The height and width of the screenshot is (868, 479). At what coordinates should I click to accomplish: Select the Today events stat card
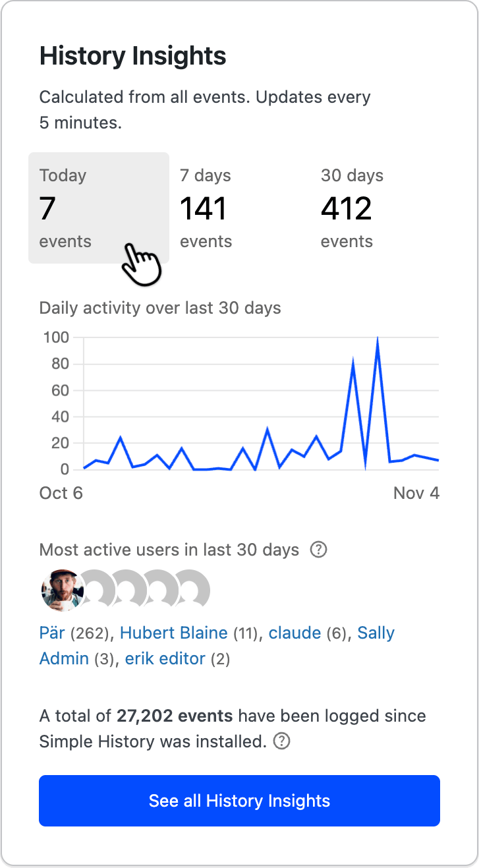(x=99, y=208)
